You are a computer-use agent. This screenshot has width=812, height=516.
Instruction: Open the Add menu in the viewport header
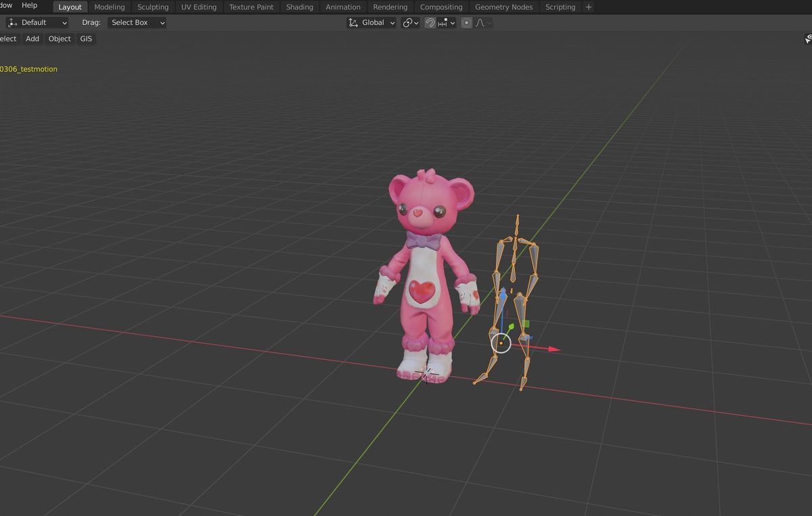pyautogui.click(x=32, y=39)
